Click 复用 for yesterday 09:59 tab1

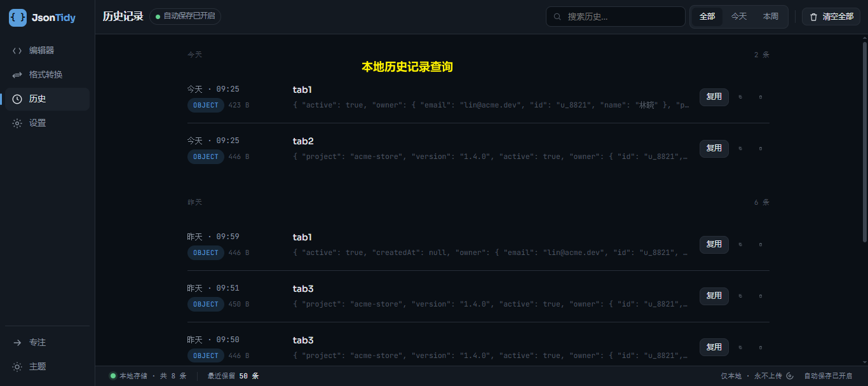coord(714,244)
